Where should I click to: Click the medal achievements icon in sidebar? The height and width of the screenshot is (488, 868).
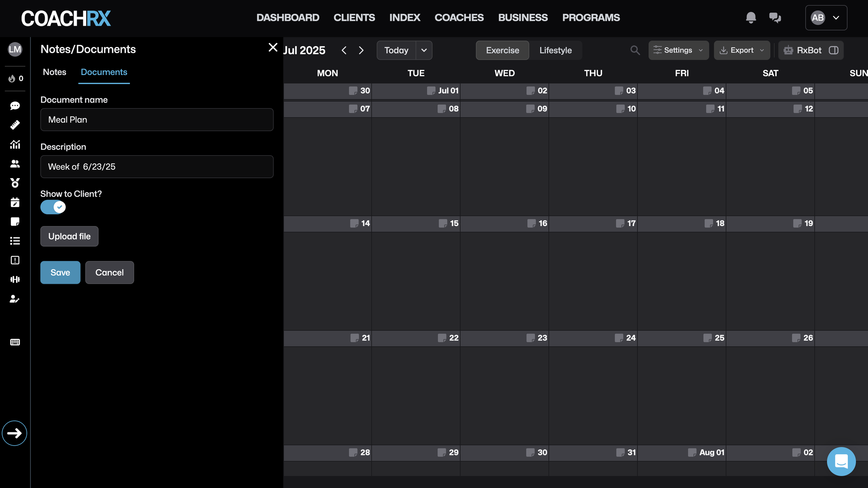coord(15,183)
